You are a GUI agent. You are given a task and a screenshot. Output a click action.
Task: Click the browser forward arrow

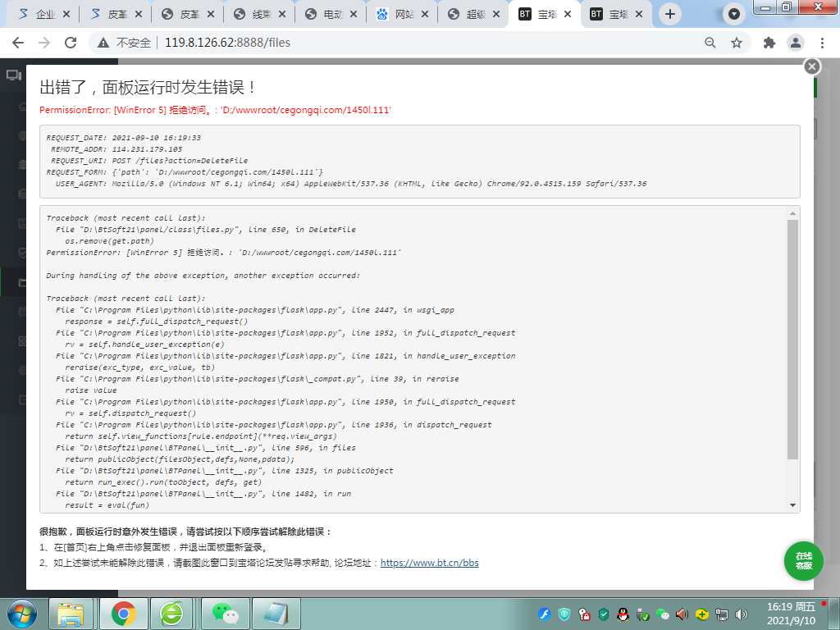pyautogui.click(x=44, y=43)
